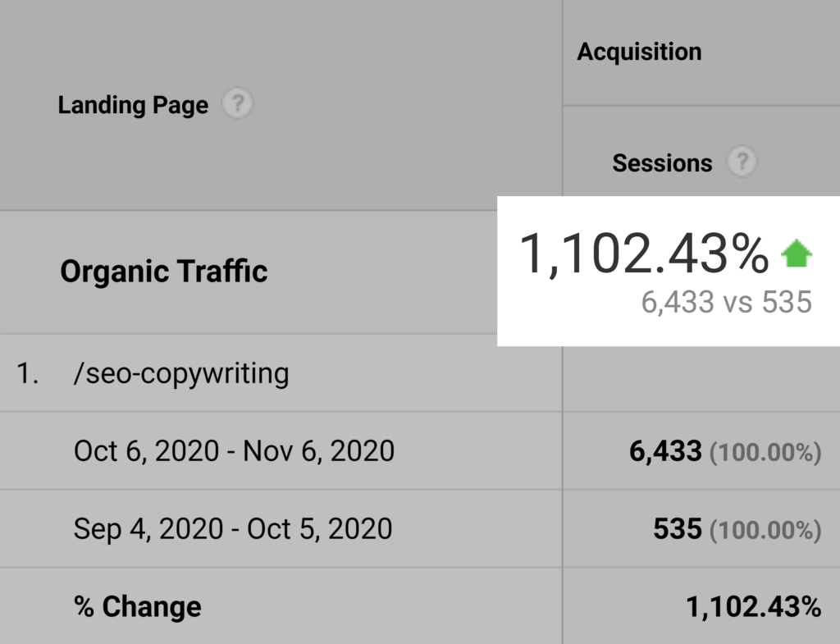The image size is (840, 644).
Task: Click the gray '6,433 vs 535' comparison text
Action: (726, 302)
